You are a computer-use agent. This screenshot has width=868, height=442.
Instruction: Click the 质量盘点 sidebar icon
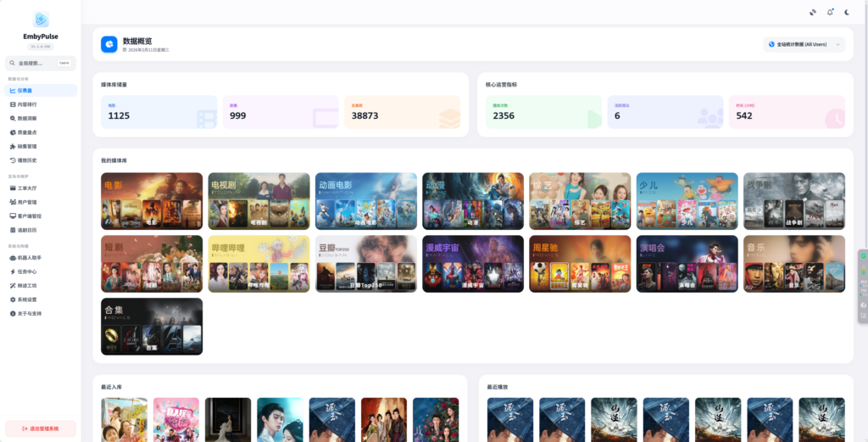(x=13, y=132)
